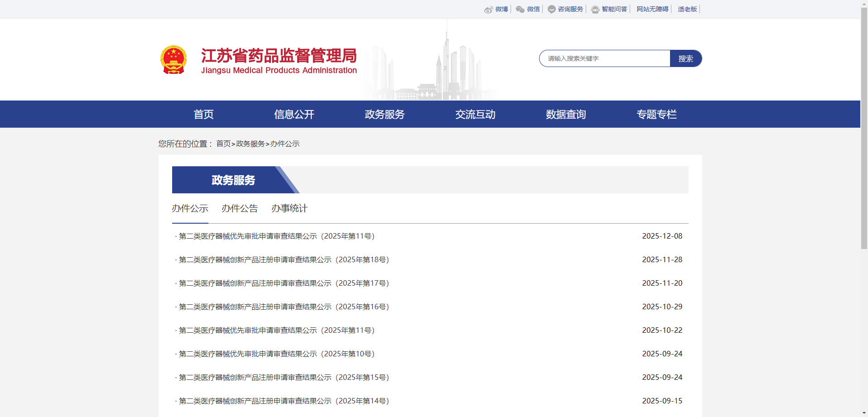The image size is (868, 417).
Task: Click the Weibo icon in top bar
Action: click(488, 10)
